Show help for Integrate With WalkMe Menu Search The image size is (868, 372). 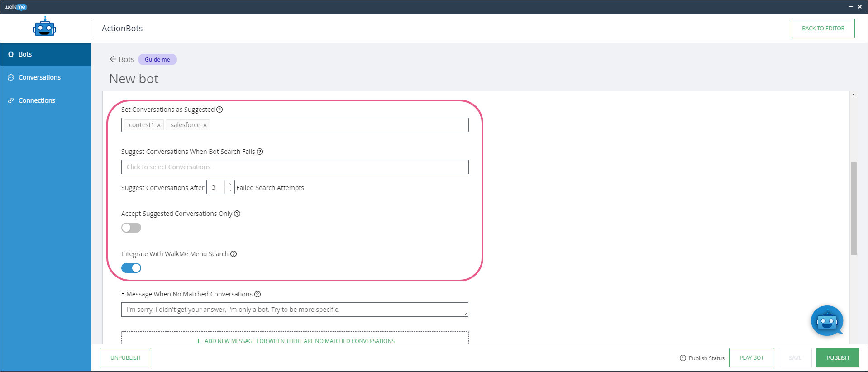234,254
